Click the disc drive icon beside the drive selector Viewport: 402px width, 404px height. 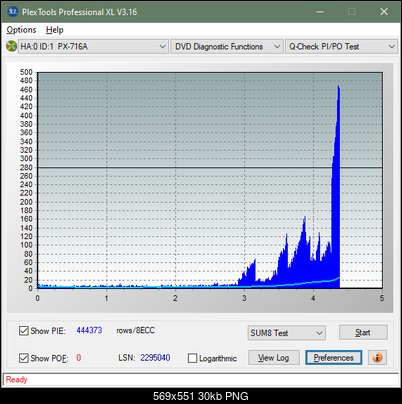[x=11, y=46]
